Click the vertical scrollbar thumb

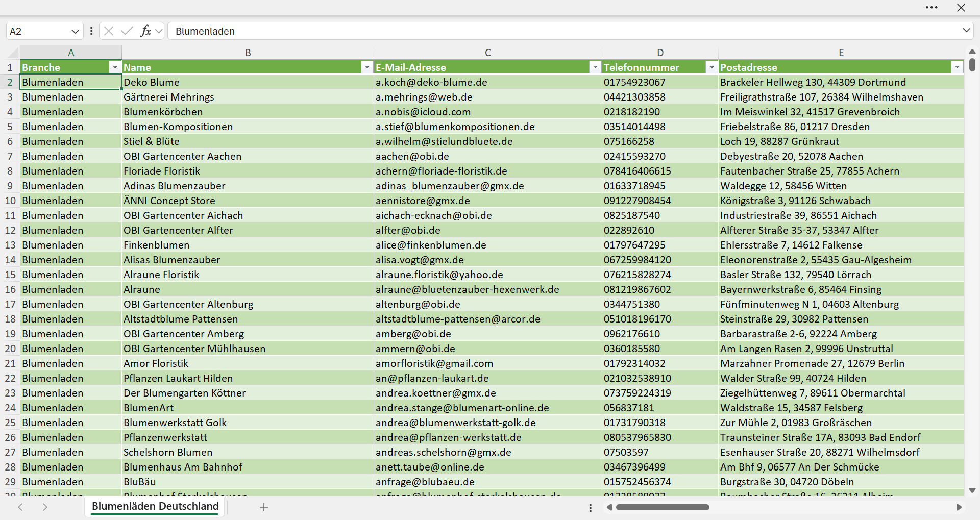click(972, 65)
